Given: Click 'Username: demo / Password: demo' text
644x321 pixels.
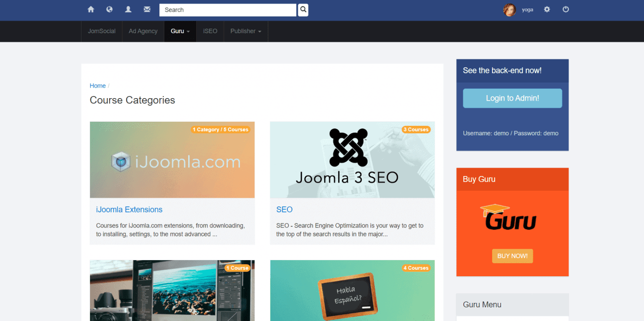Looking at the screenshot, I should [x=511, y=133].
